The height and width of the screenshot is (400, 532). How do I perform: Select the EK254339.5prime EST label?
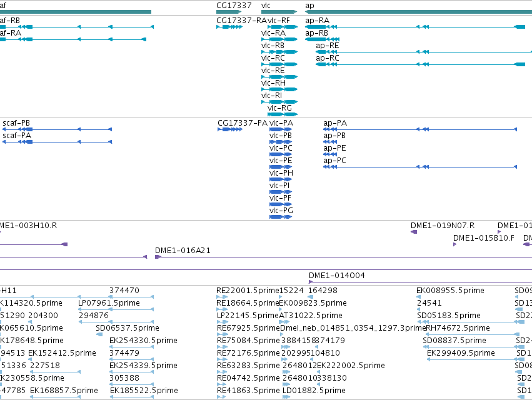pyautogui.click(x=143, y=366)
